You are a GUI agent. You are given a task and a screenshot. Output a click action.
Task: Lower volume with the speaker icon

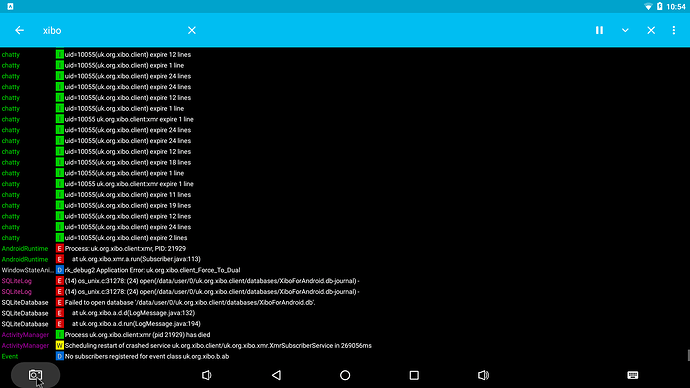206,375
